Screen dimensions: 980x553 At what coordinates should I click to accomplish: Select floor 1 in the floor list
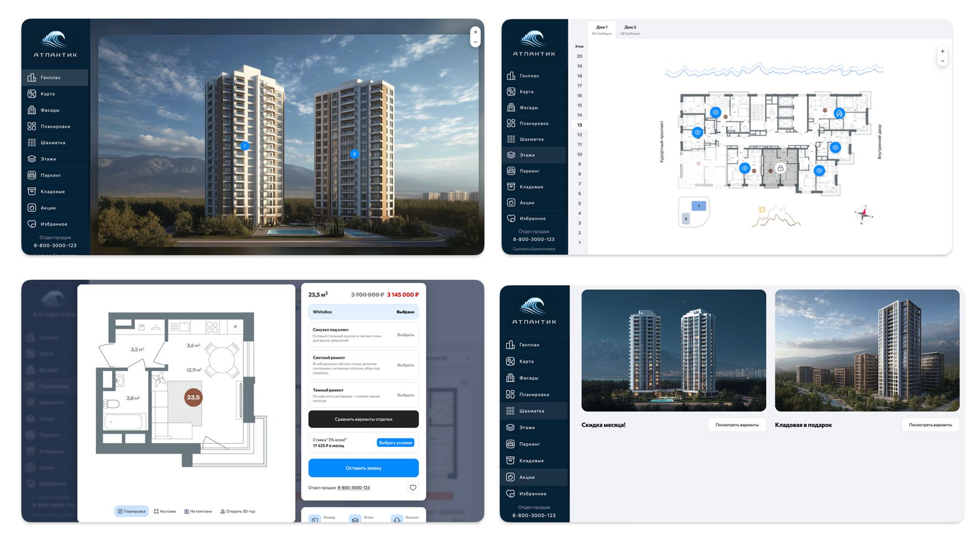pos(579,243)
